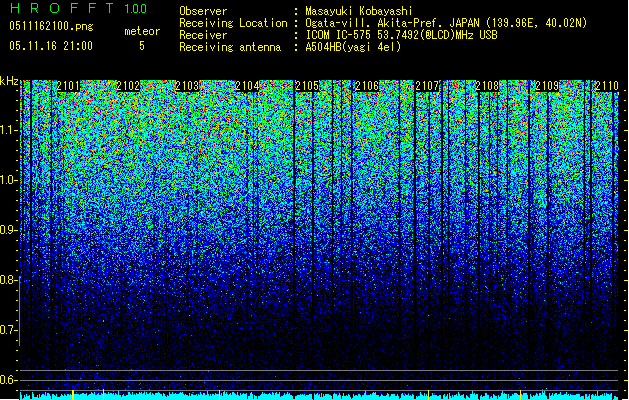This screenshot has width=629, height=400.
Task: Click the 2105 time marker label
Action: click(x=307, y=86)
